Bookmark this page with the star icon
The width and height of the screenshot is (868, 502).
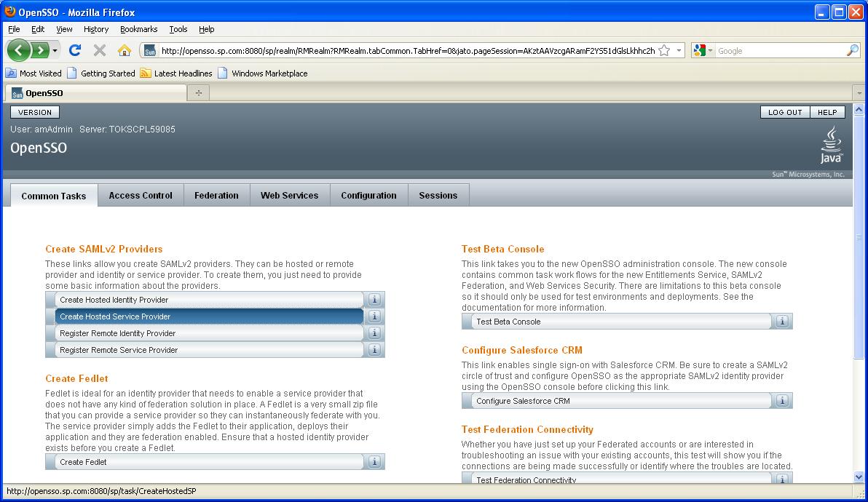coord(664,51)
